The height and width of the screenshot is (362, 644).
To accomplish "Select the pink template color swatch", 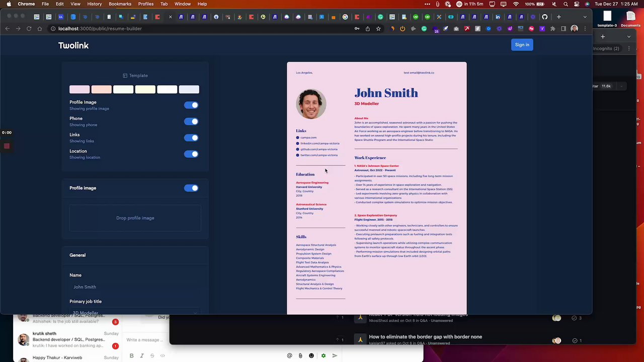I will (79, 89).
